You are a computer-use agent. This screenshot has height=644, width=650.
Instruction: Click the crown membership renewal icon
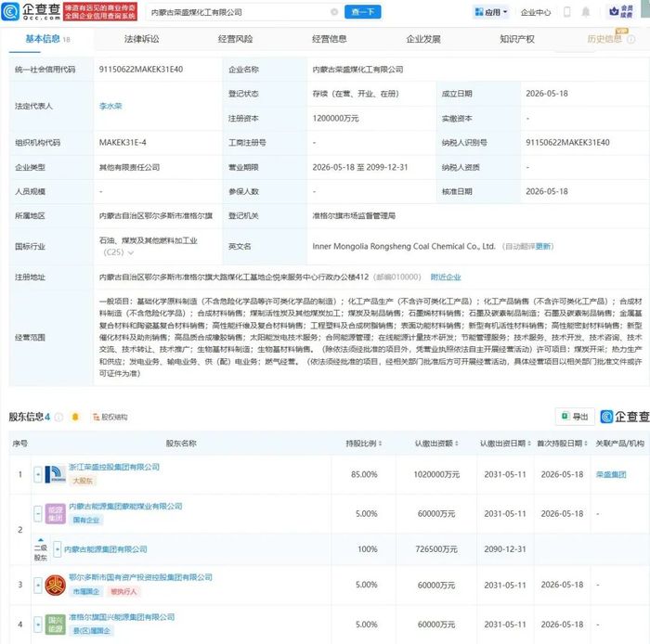tap(620, 11)
